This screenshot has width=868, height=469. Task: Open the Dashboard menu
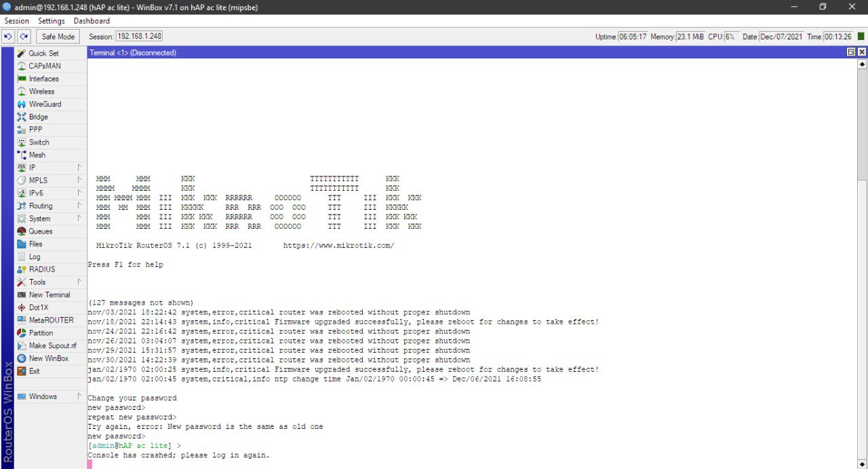tap(92, 21)
